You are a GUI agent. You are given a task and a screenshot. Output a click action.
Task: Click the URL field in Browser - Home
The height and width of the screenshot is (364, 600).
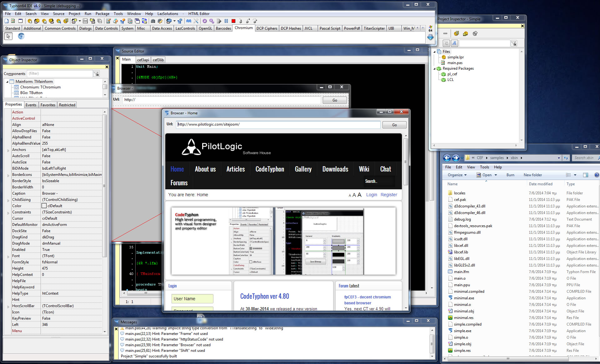tap(278, 124)
